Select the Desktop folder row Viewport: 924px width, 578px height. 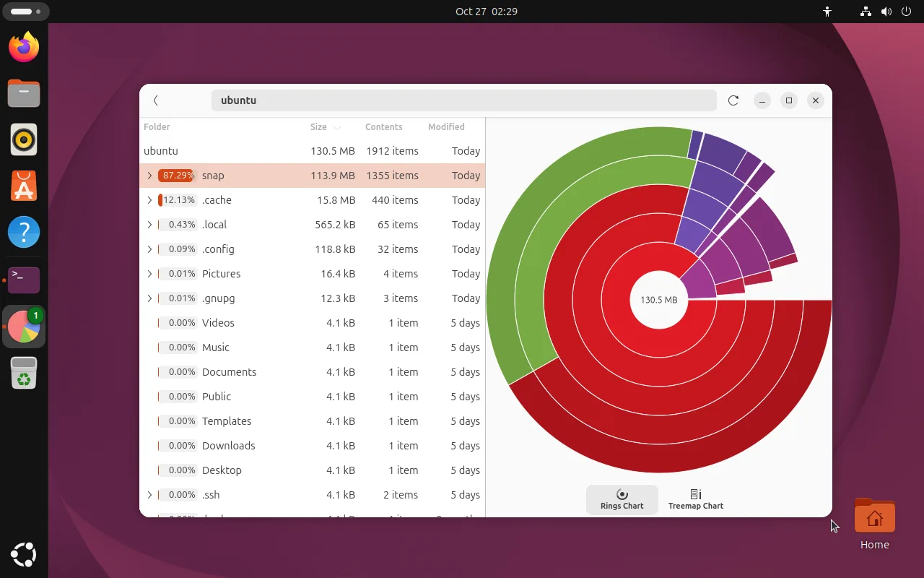pyautogui.click(x=312, y=470)
